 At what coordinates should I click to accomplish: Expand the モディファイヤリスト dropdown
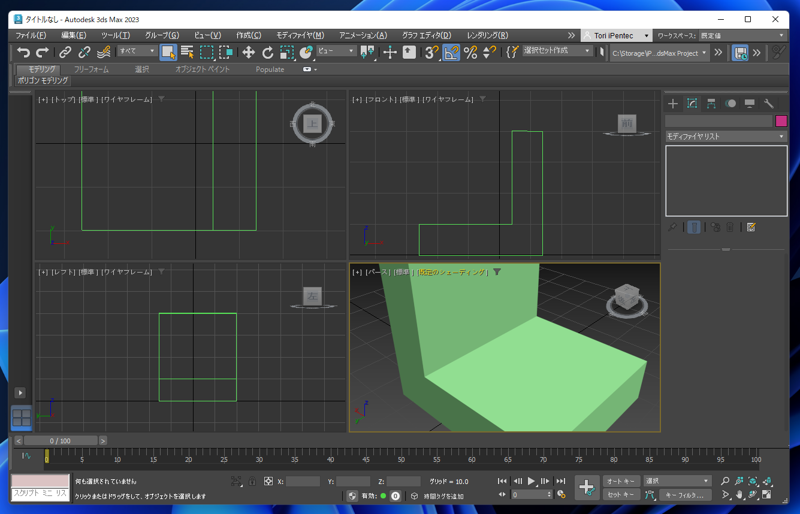(726, 136)
